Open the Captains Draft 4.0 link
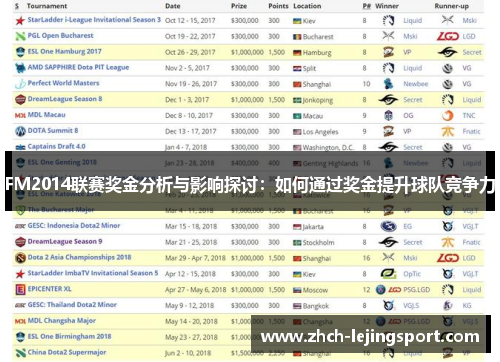 click(56, 146)
